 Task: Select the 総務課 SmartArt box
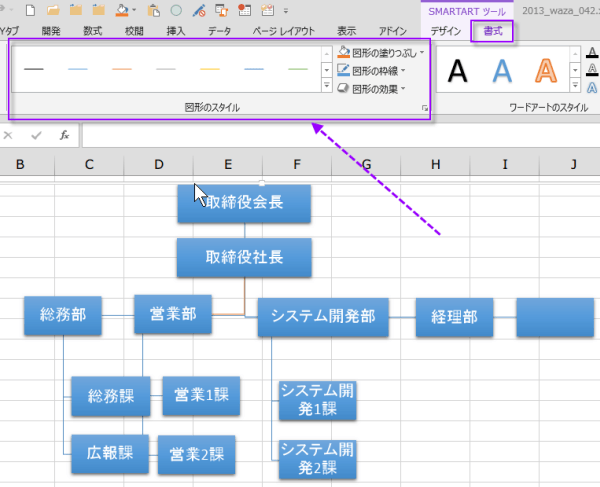pos(111,396)
